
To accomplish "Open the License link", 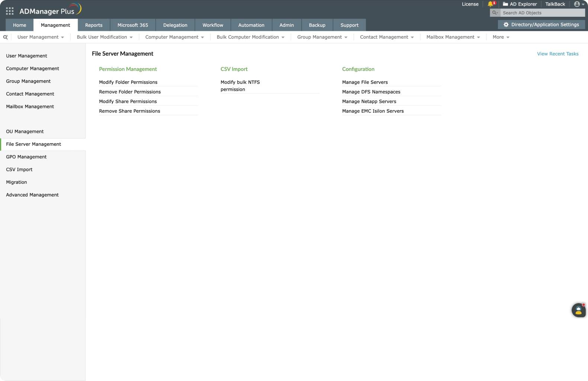I will [470, 4].
